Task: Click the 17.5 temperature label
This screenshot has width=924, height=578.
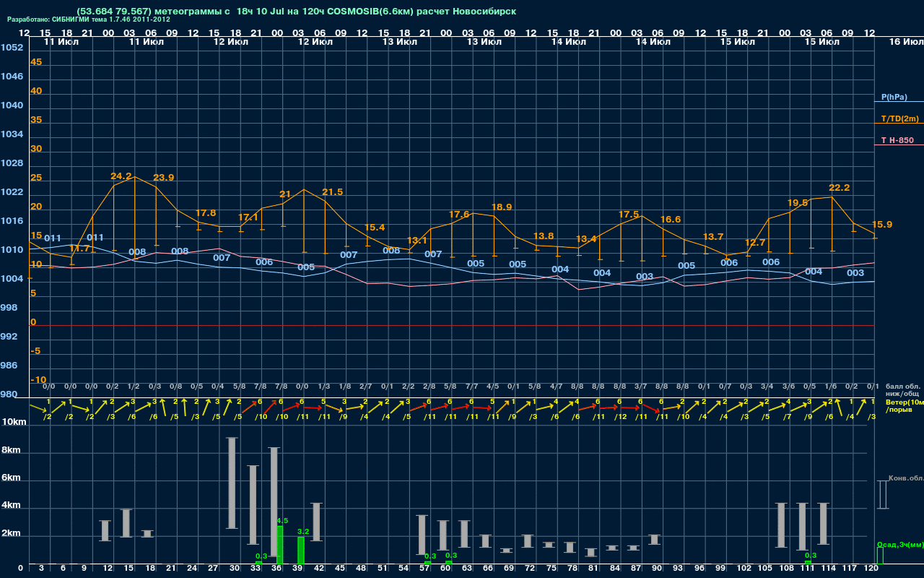Action: 629,215
